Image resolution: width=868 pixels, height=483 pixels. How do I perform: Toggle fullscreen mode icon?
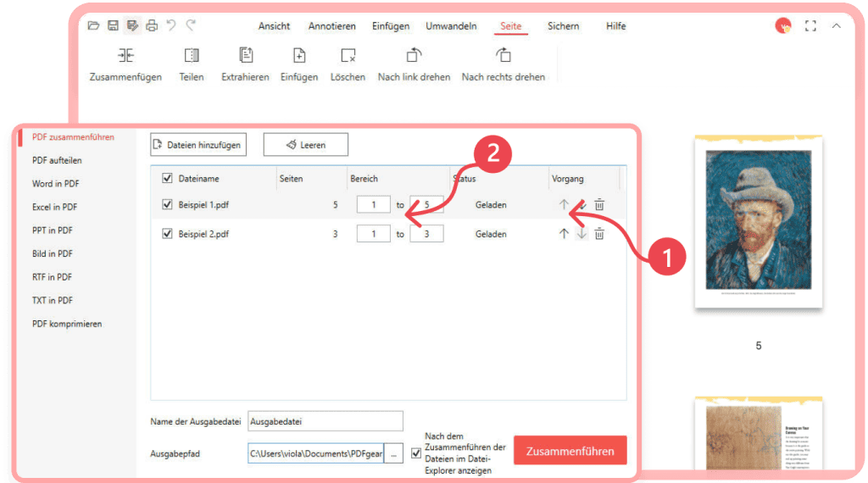coord(810,26)
